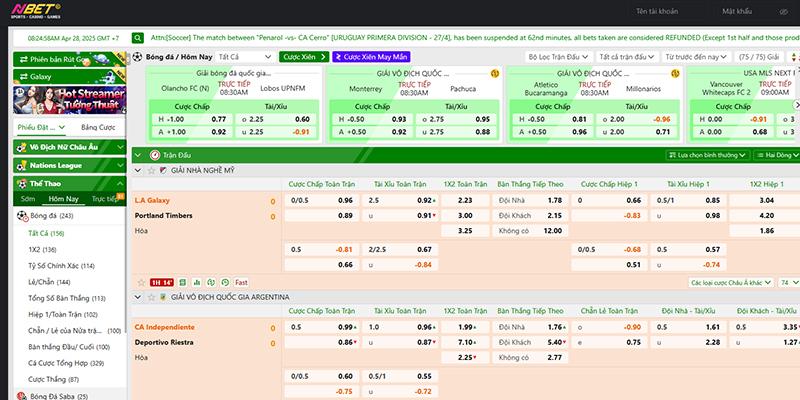Select L.A Galaxy 1X2 odds 2.23
This screenshot has width=800, height=400.
[x=465, y=201]
